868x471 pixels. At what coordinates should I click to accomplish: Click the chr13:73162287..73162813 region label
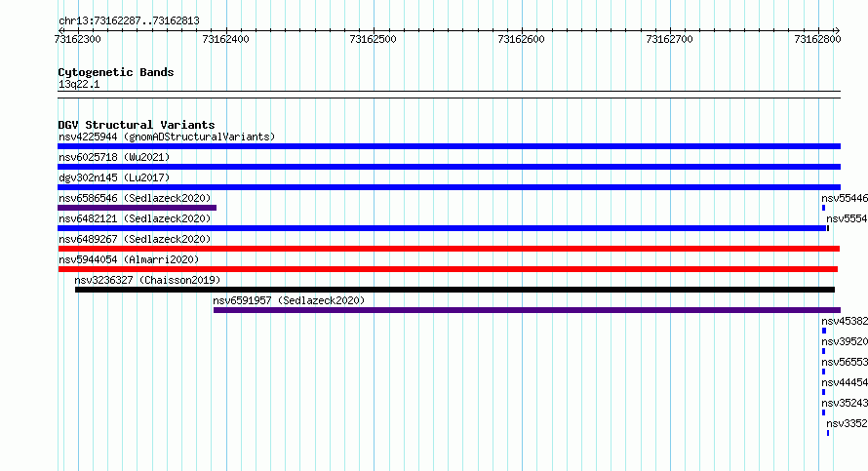coord(129,21)
